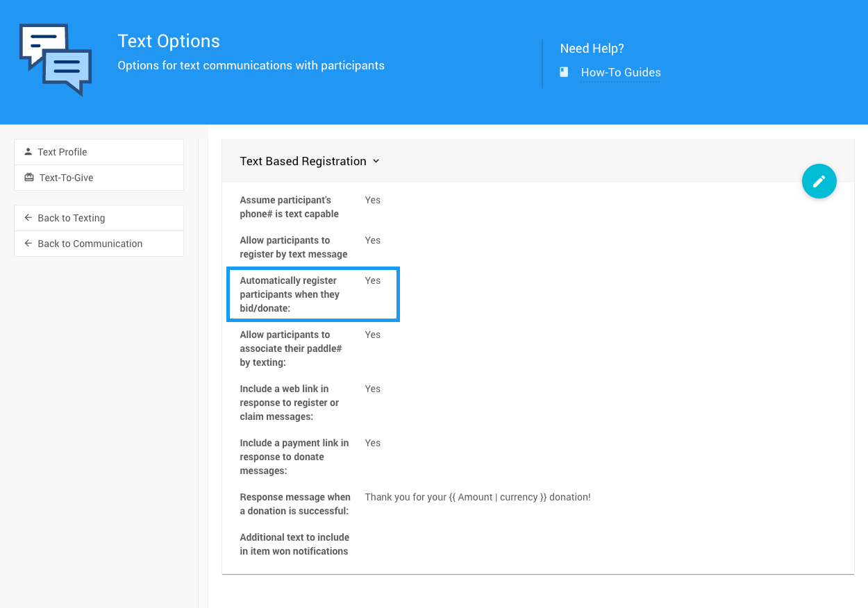Click the chat bubbles Text Options logo

click(56, 60)
